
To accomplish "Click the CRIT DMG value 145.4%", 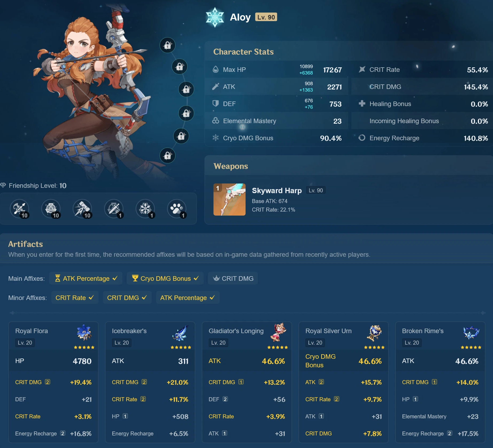I will pos(476,87).
